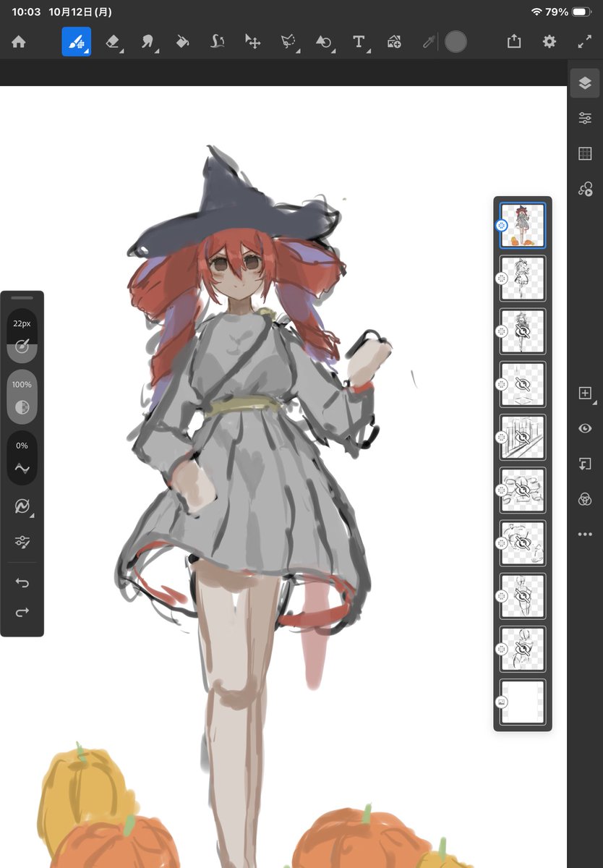Show the hidden street buildings layer
This screenshot has width=603, height=868.
(x=523, y=438)
